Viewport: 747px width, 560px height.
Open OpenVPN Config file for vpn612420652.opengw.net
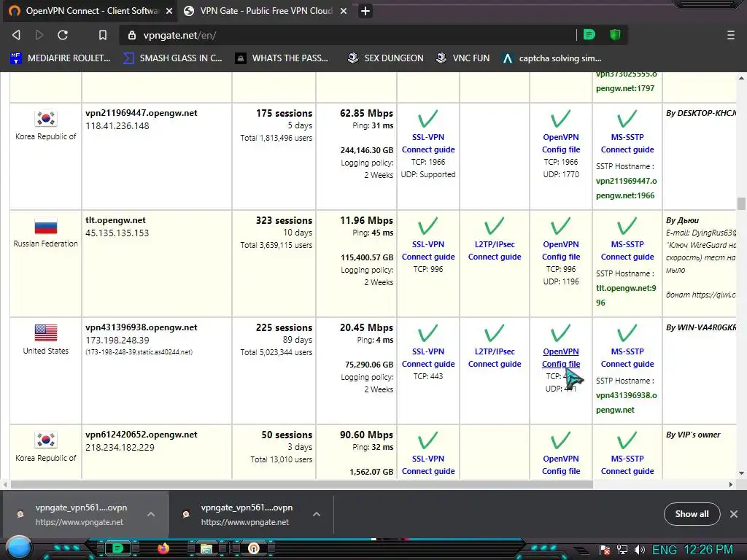click(561, 464)
